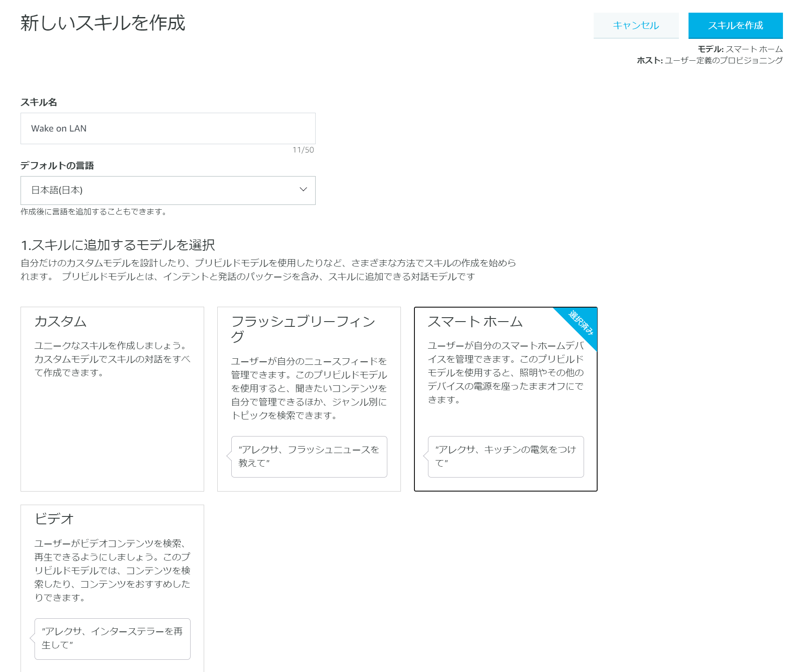
Task: Select the スマート ホーム model card
Action: click(x=506, y=399)
